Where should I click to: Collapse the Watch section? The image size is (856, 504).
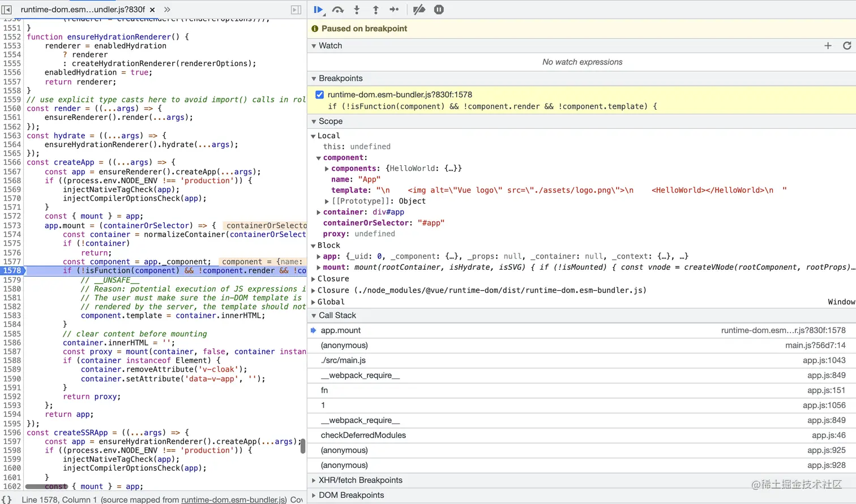click(x=314, y=46)
